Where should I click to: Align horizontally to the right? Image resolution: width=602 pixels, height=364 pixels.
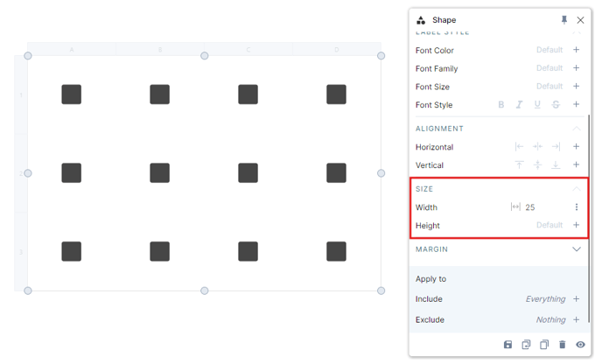[556, 147]
